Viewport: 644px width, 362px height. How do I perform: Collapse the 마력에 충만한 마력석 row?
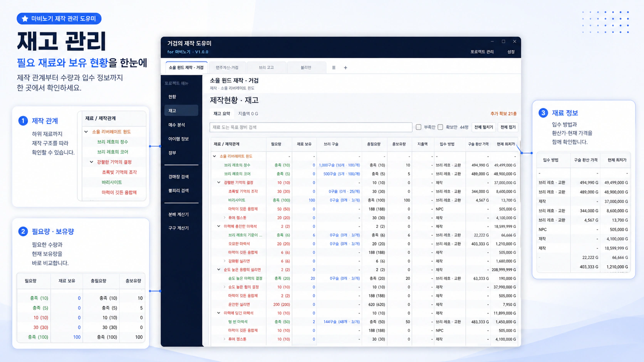coord(219,226)
